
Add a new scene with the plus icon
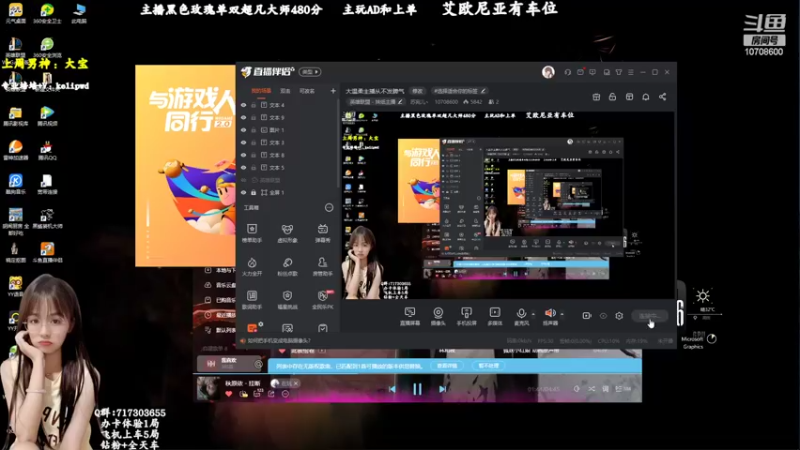pos(333,91)
